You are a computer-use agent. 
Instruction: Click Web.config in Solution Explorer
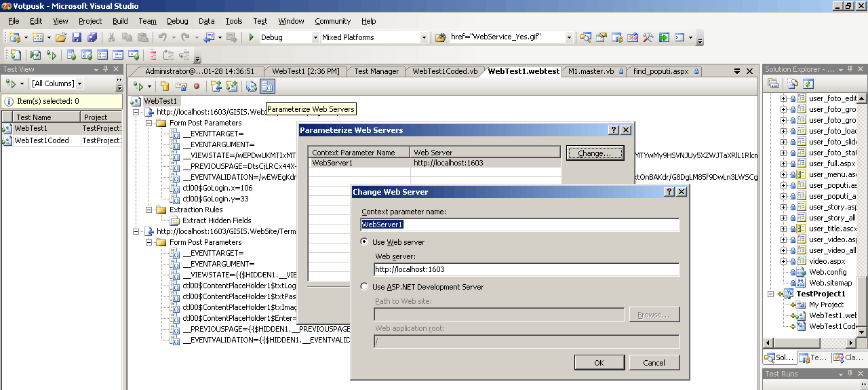(x=827, y=272)
